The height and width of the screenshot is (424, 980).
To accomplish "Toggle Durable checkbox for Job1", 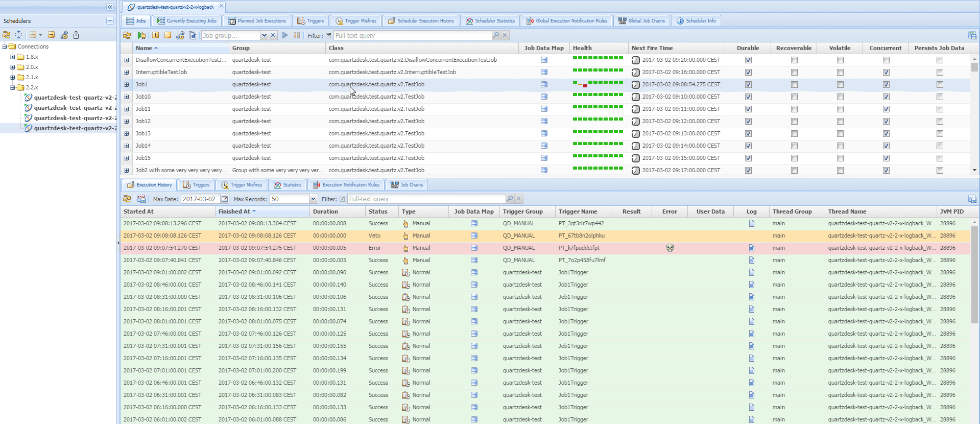I will [748, 85].
